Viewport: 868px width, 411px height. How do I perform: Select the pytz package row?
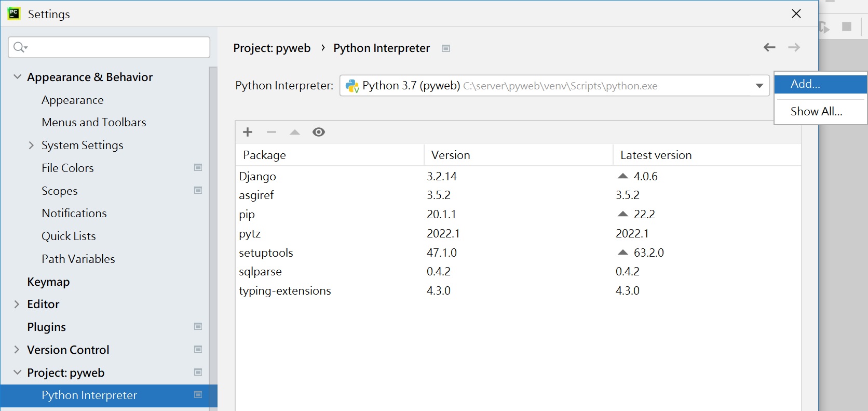point(518,233)
